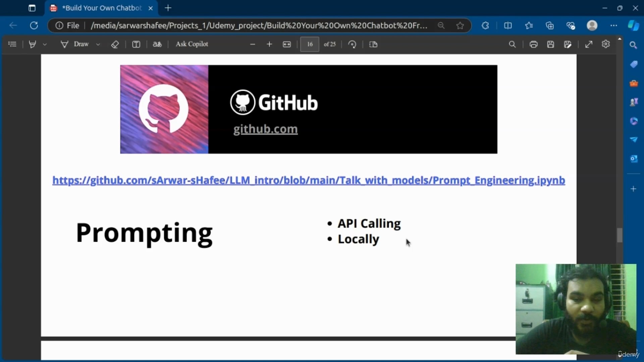Toggle split screen view

(x=508, y=25)
